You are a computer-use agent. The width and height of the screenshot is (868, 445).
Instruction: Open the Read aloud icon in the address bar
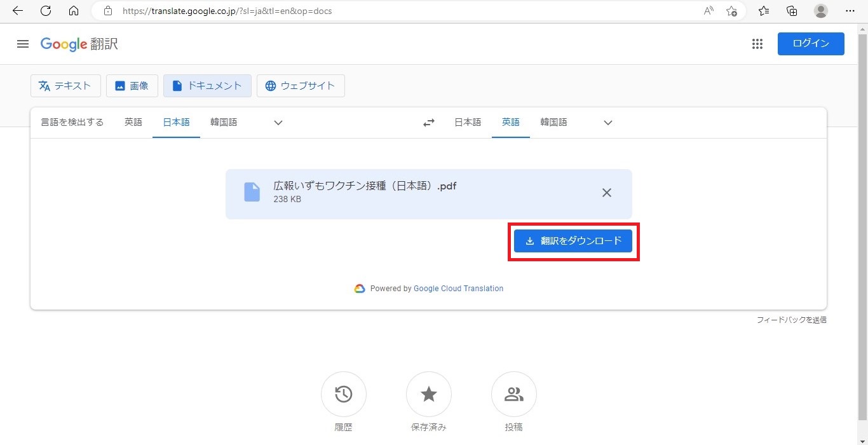tap(709, 11)
